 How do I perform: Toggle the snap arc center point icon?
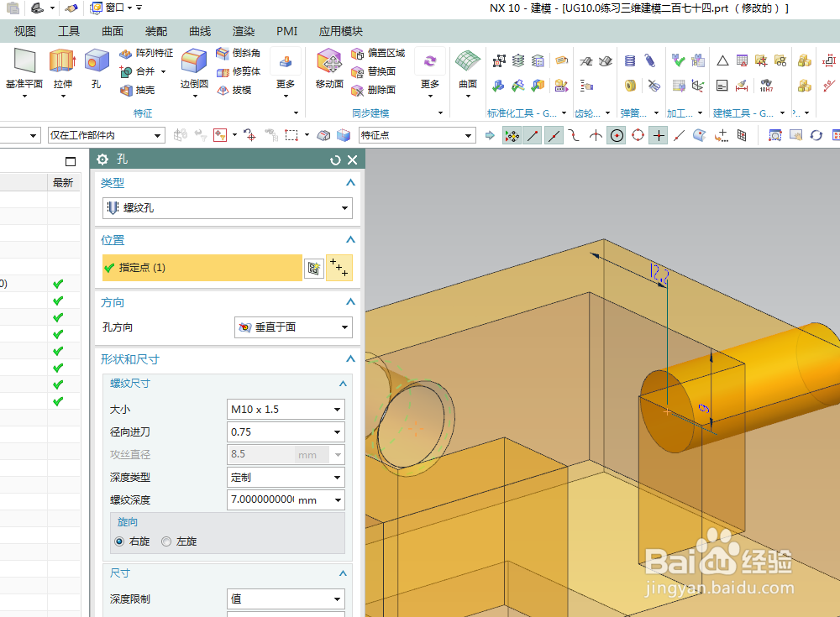(x=617, y=135)
